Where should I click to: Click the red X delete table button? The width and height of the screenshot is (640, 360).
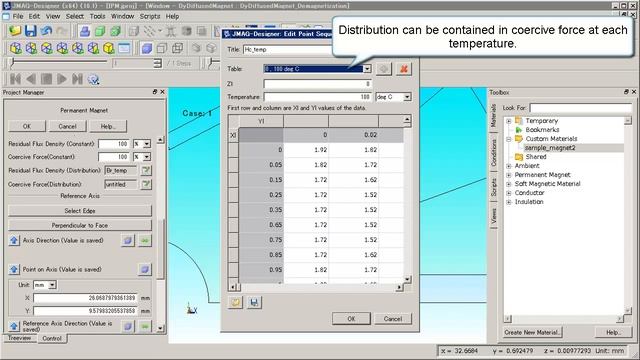pyautogui.click(x=404, y=69)
